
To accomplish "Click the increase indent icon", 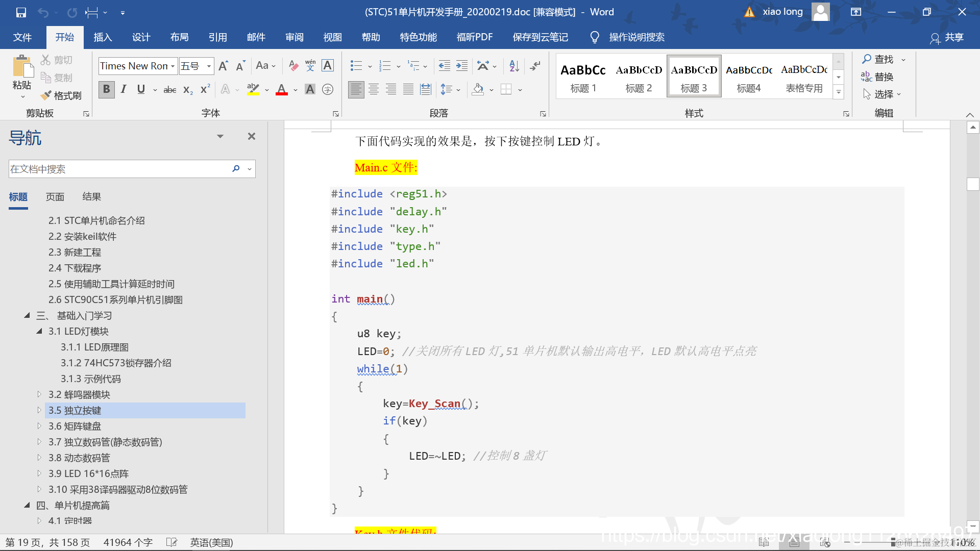I will click(x=462, y=66).
